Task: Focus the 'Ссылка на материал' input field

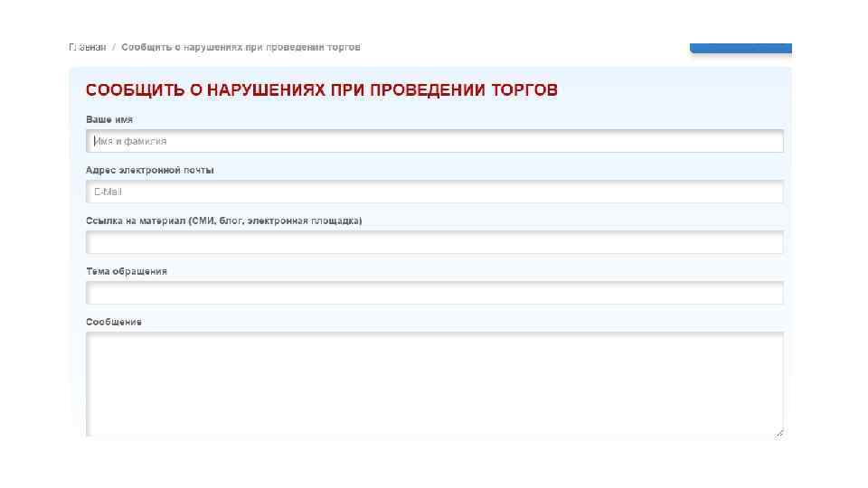Action: point(435,242)
